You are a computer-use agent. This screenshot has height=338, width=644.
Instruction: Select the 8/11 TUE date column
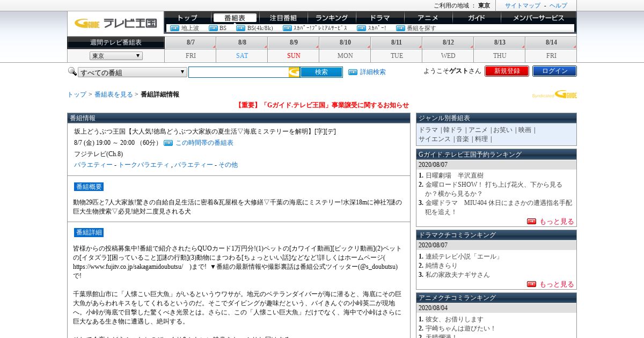coord(397,49)
